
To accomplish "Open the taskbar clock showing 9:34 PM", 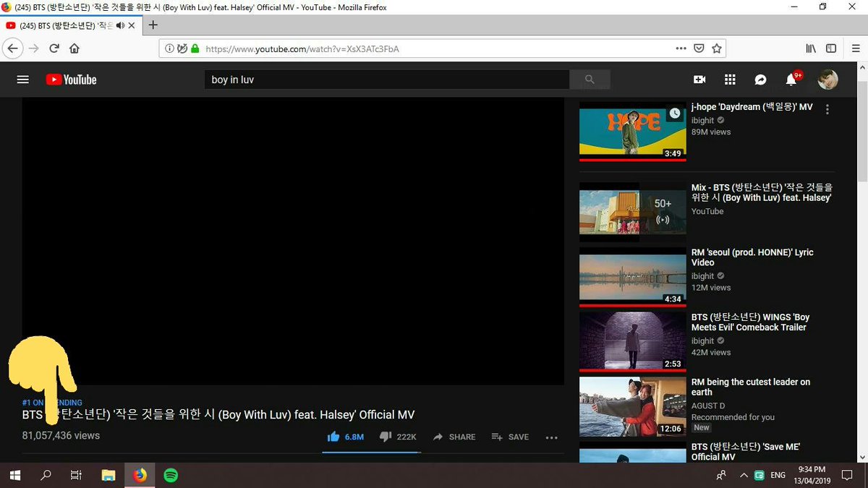I will click(x=812, y=475).
